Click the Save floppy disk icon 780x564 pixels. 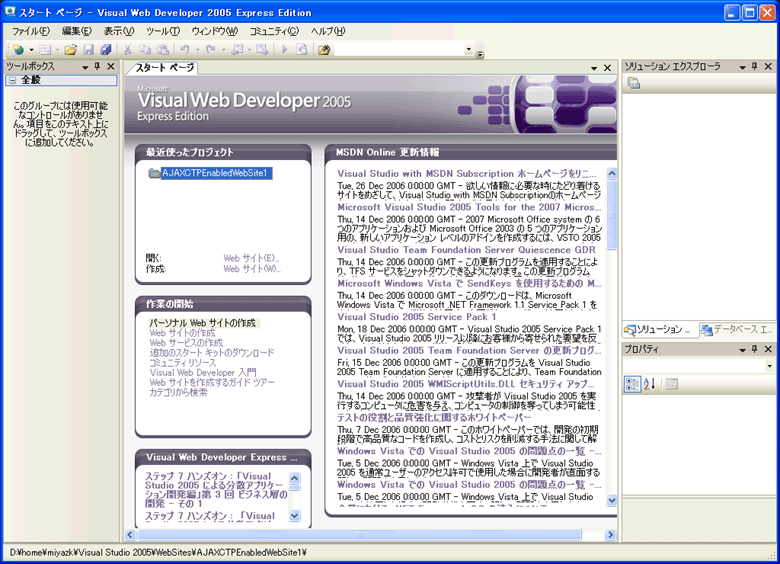point(89,49)
